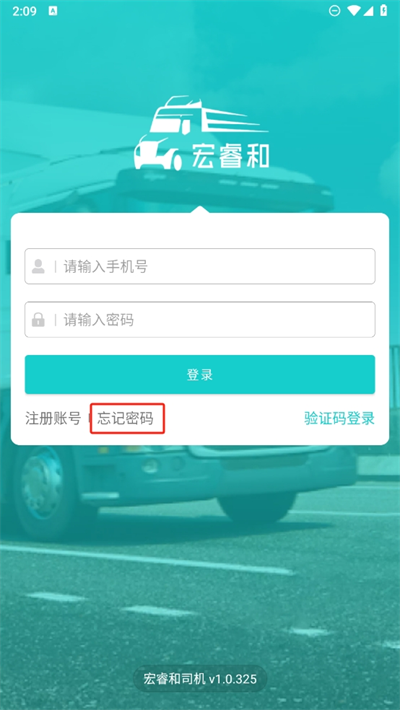Tap the teal 登录 login button
This screenshot has height=710, width=400.
[x=200, y=374]
